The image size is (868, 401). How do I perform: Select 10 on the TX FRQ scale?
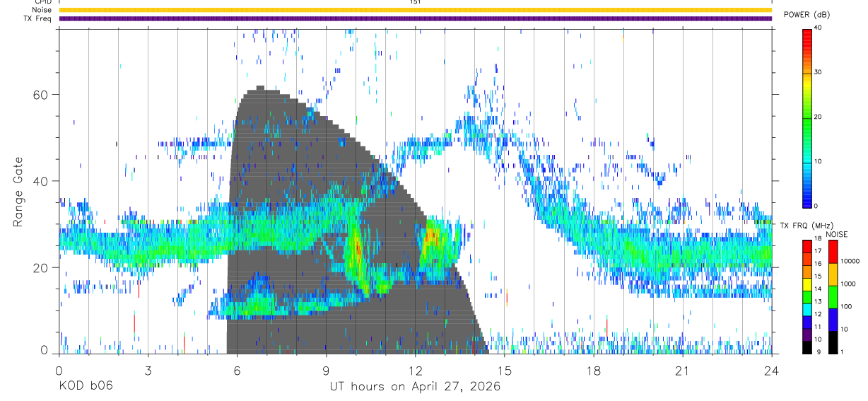(816, 339)
